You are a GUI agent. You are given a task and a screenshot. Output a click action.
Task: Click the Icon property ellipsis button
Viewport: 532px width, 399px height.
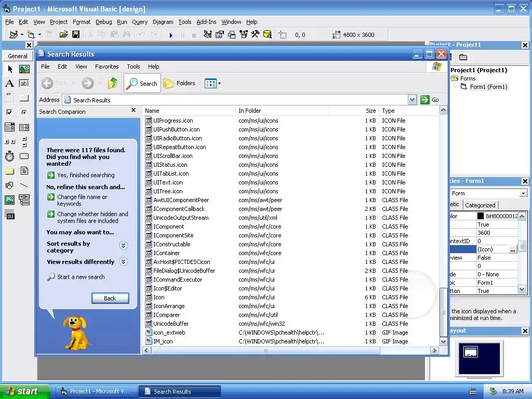tap(513, 249)
